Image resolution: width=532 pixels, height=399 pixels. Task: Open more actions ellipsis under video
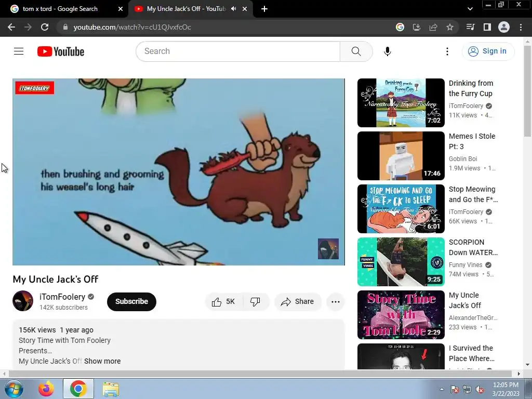click(x=336, y=302)
